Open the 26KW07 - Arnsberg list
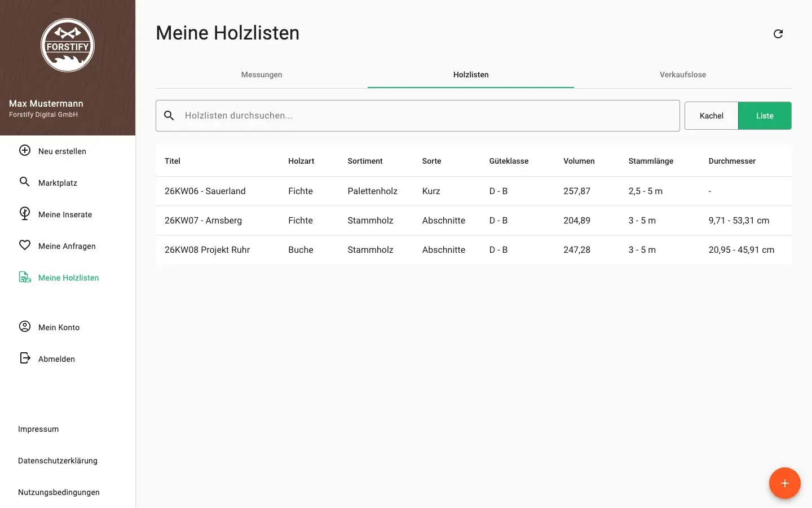The height and width of the screenshot is (508, 812). [x=474, y=220]
